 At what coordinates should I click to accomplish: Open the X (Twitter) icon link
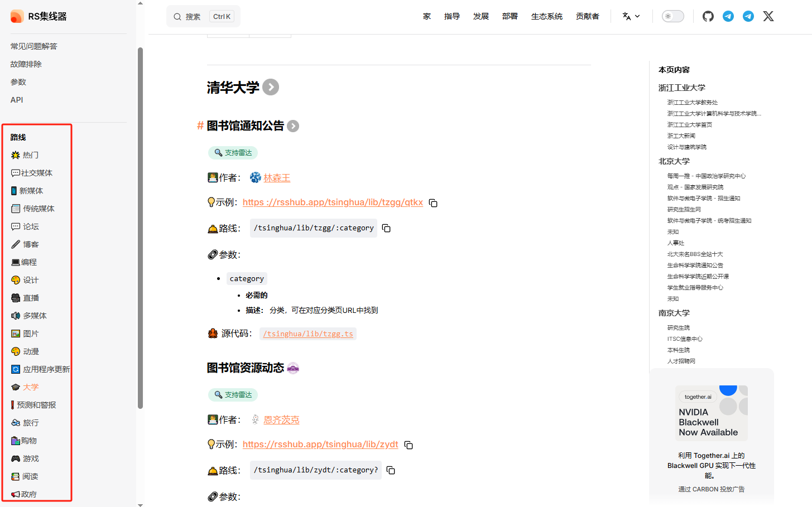click(768, 16)
